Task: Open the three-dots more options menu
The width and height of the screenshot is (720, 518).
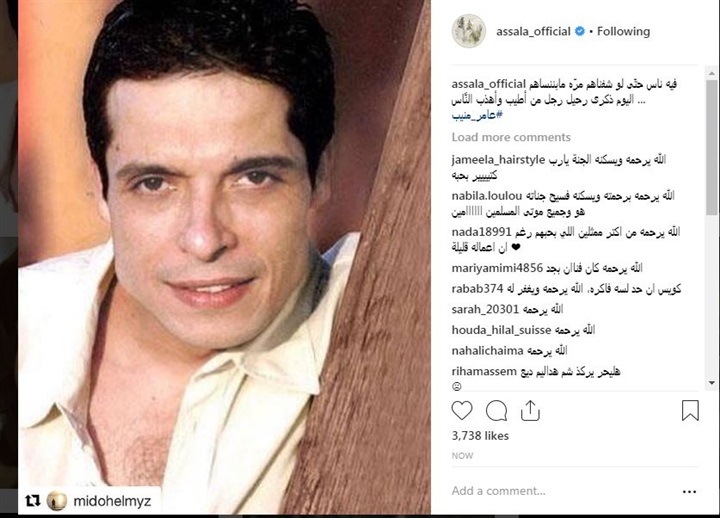Action: 689,492
